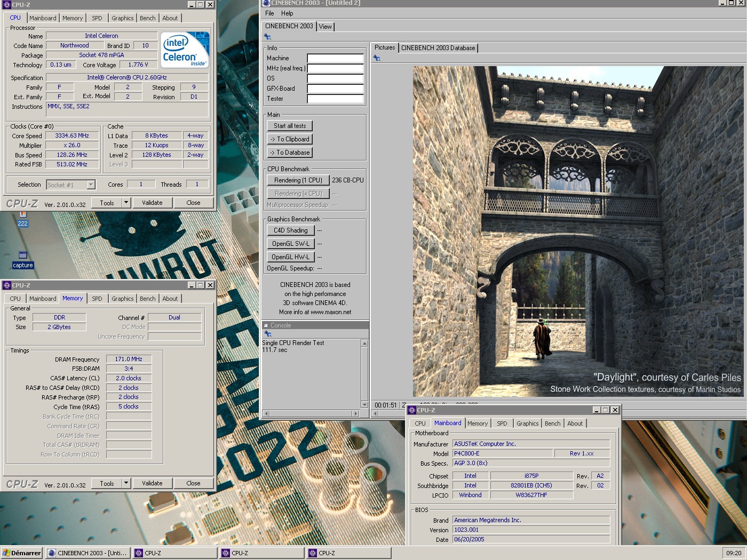747x560 pixels.
Task: Open Mainboard tab in top CPU-Z window
Action: 43,18
